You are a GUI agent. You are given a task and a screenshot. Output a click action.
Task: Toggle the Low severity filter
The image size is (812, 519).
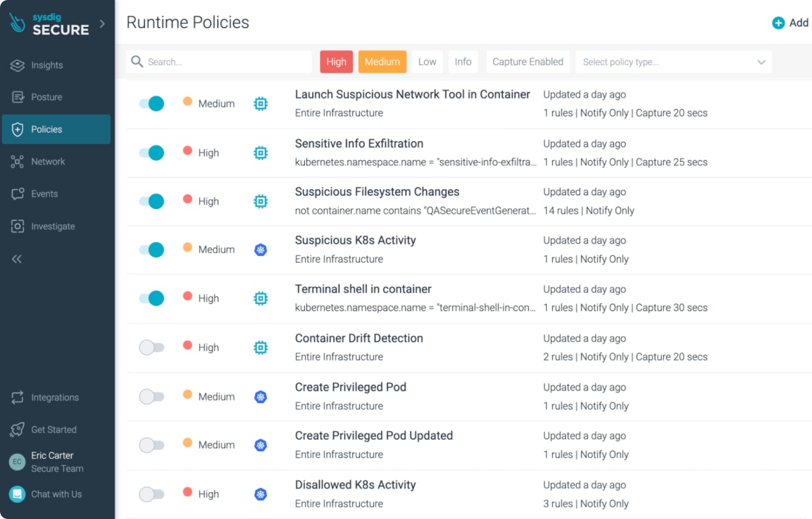click(x=427, y=62)
